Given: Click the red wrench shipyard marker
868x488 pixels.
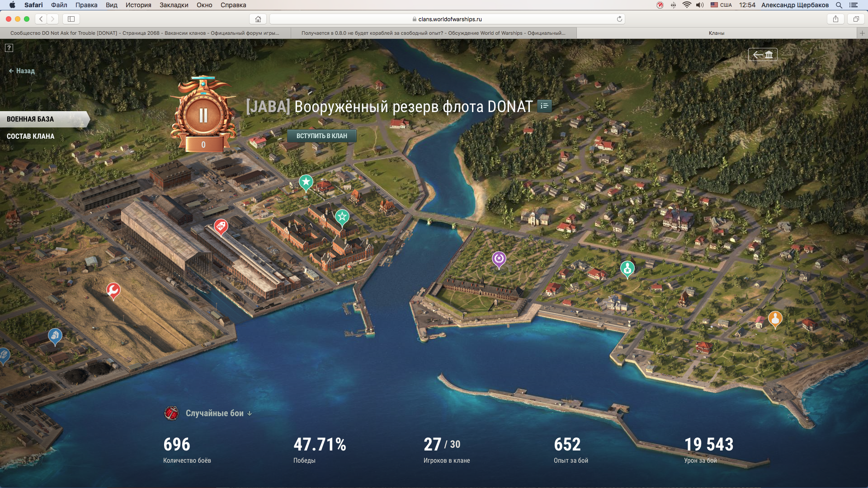Looking at the screenshot, I should [x=113, y=291].
